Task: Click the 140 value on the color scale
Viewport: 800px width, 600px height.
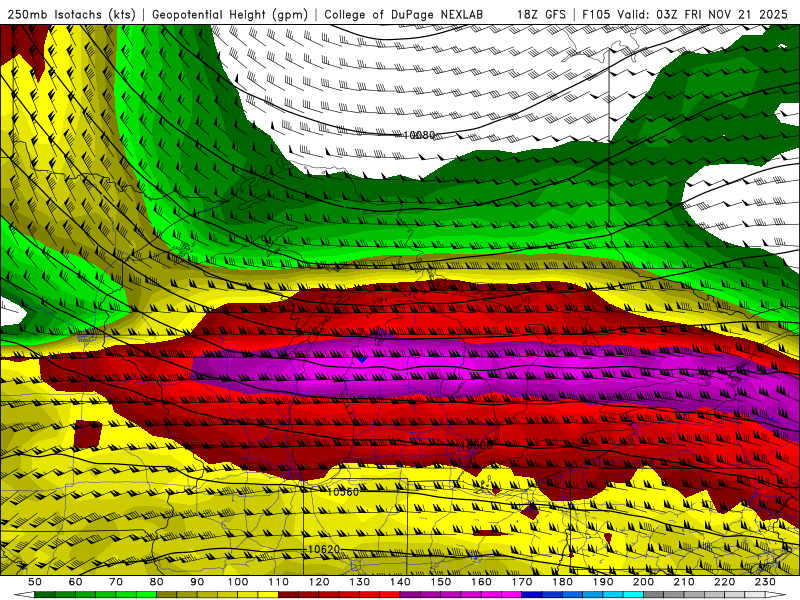Action: coord(400,582)
